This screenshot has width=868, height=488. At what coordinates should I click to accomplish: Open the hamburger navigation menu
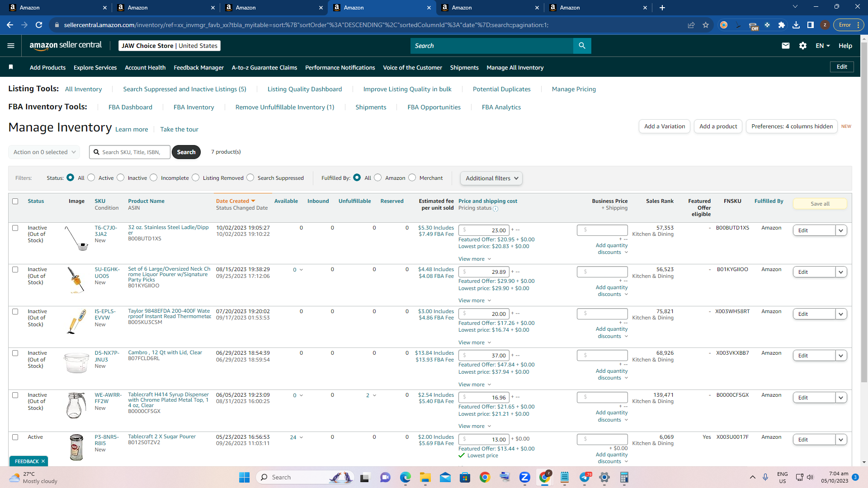point(11,46)
